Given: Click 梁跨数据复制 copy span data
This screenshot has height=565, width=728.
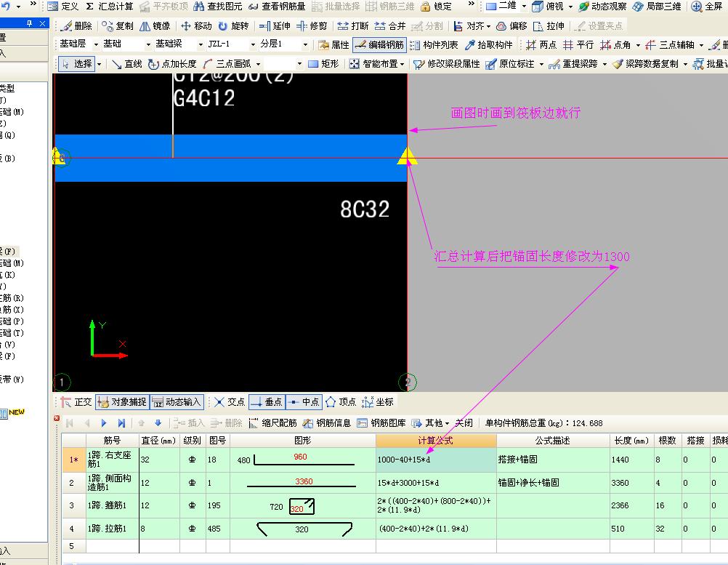Looking at the screenshot, I should (645, 64).
